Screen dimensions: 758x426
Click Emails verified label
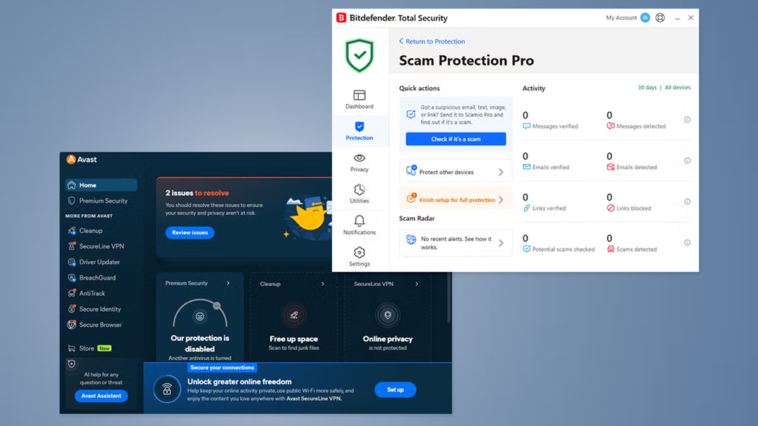point(551,167)
